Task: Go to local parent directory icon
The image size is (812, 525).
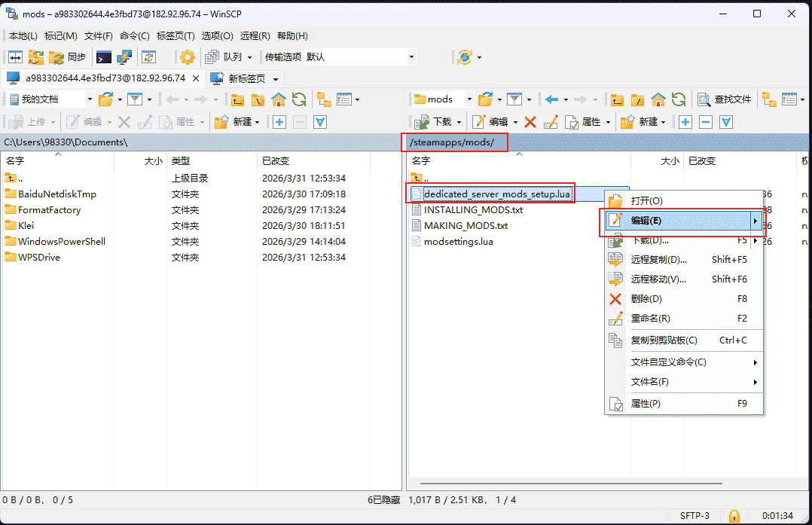Action: pos(238,99)
